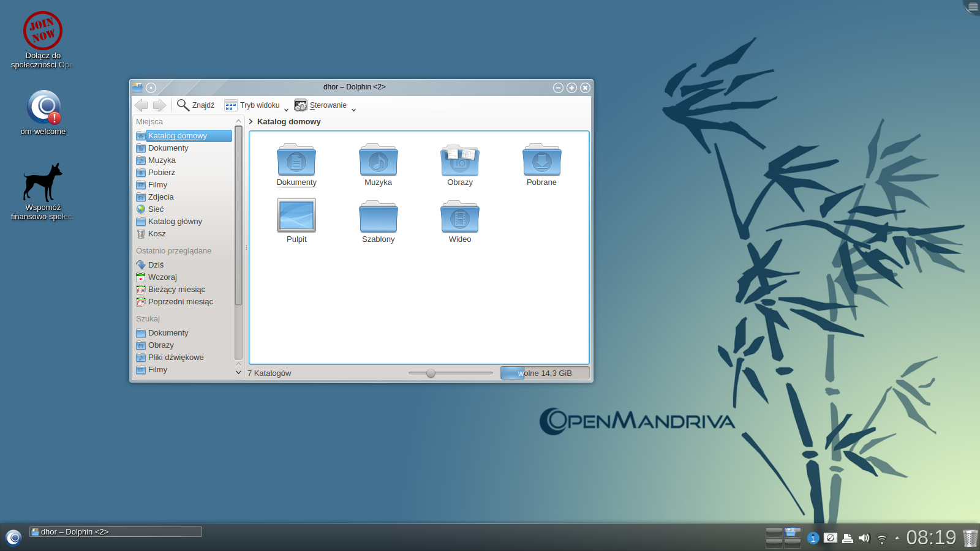Switch to the second virtual desktop in pager
This screenshot has height=551, width=980.
tap(792, 533)
